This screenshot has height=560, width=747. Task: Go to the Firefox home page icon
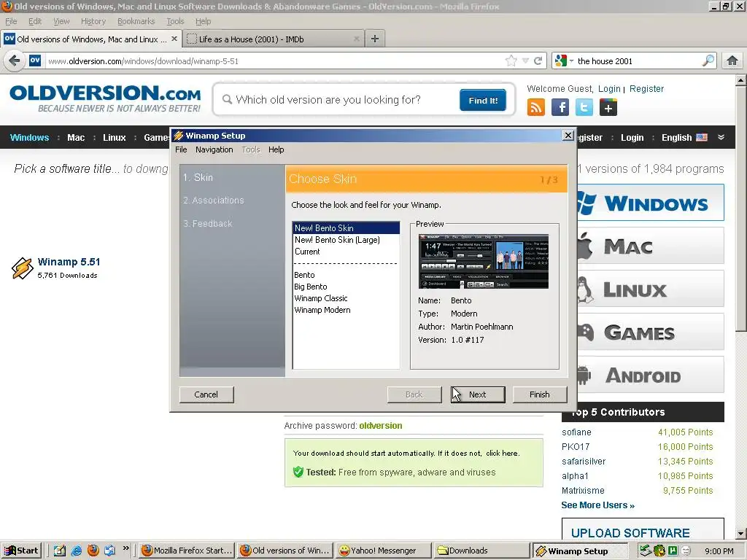[732, 61]
